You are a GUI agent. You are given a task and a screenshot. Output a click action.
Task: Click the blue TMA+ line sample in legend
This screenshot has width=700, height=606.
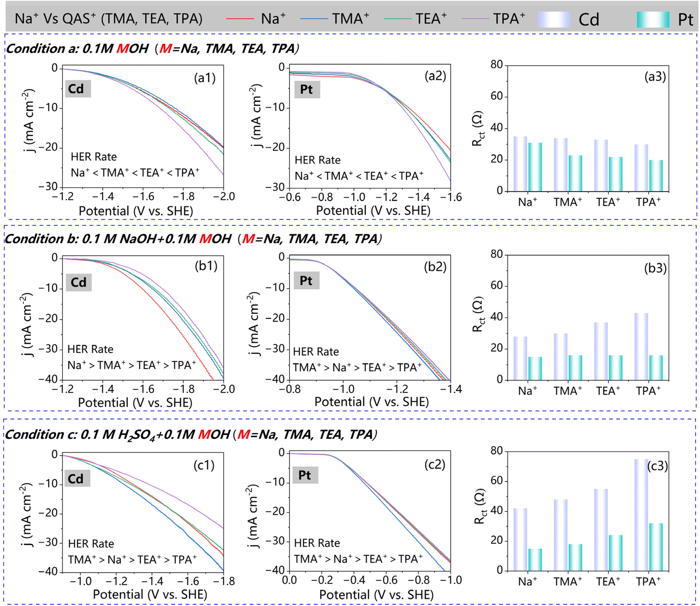[x=314, y=18]
